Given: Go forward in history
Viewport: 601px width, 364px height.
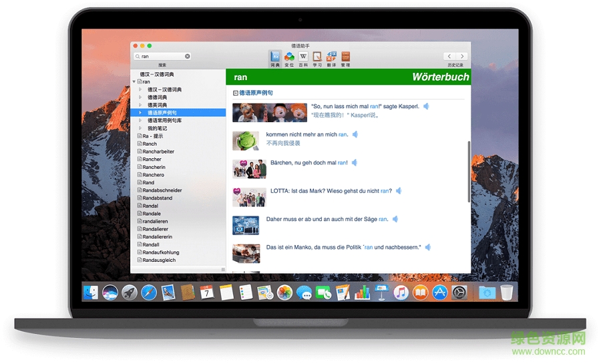Looking at the screenshot, I should 463,57.
